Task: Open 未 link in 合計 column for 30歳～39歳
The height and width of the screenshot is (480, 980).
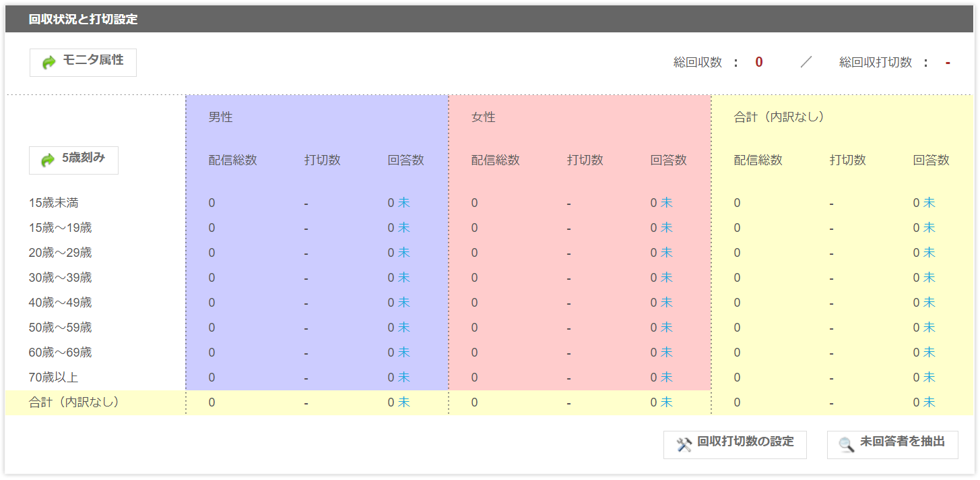Action: [929, 278]
